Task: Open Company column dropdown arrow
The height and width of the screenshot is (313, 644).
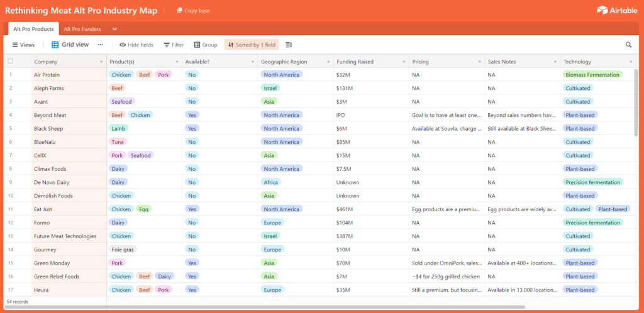Action: (x=101, y=62)
